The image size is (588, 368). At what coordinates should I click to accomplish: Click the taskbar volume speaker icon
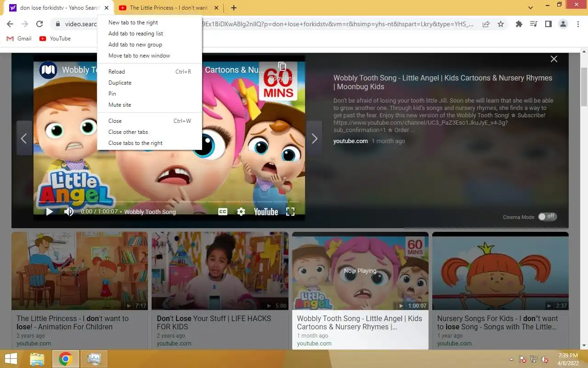tap(545, 359)
